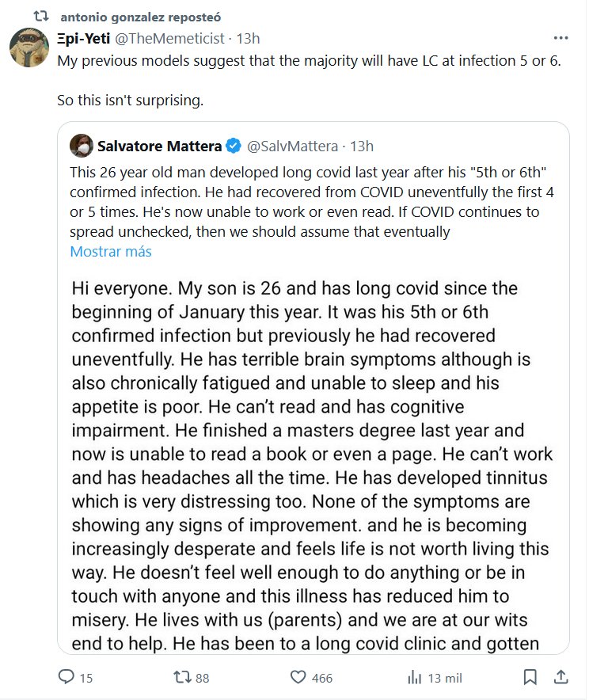Open Salvatore Mattera's profile name
Viewport: 589px width, 700px height.
[159, 146]
